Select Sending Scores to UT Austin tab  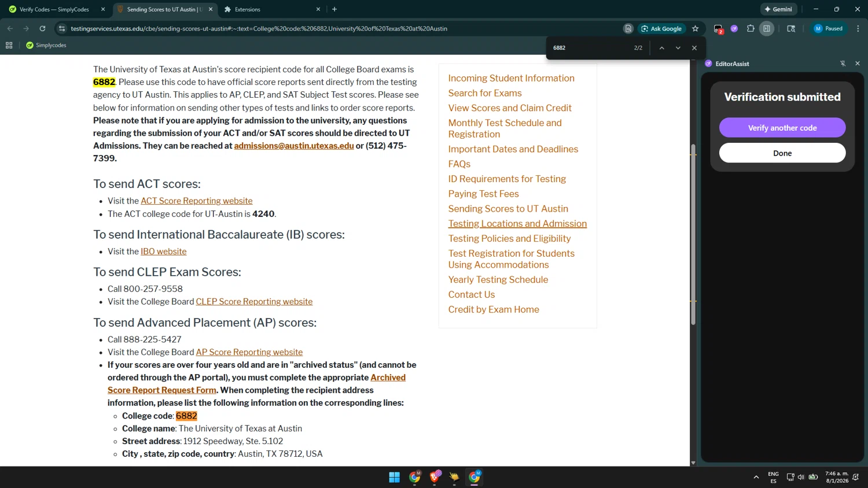[x=164, y=9]
